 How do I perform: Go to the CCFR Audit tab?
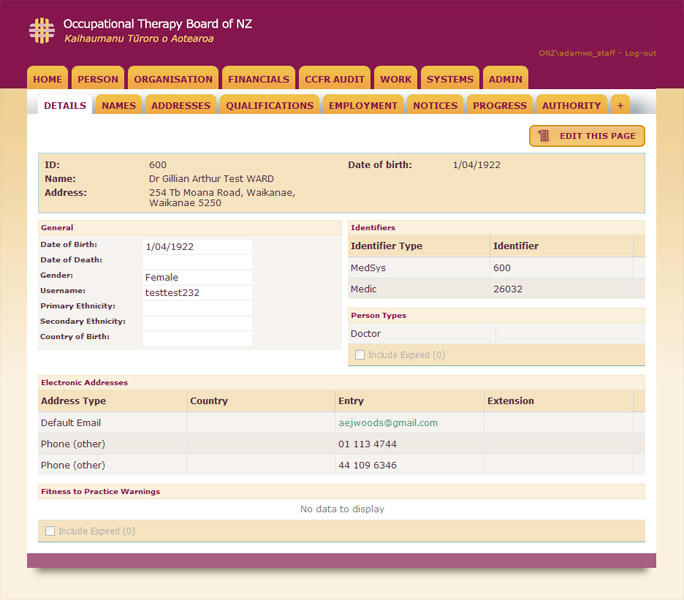point(335,79)
